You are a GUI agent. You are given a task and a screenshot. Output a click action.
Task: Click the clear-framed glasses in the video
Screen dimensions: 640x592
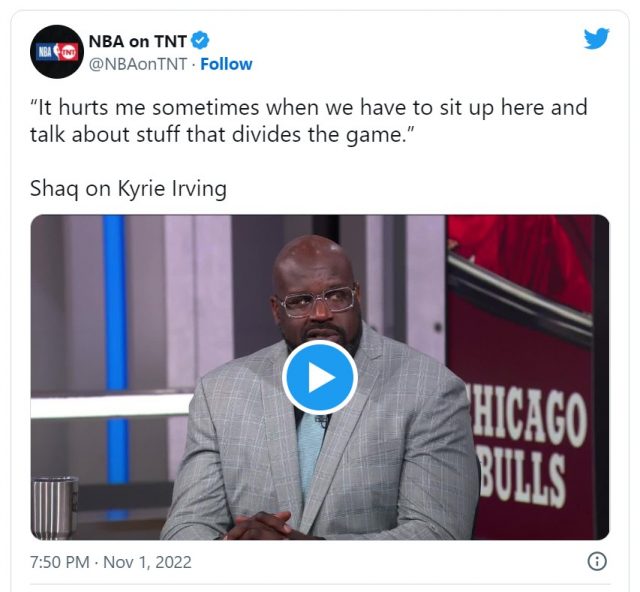[316, 302]
